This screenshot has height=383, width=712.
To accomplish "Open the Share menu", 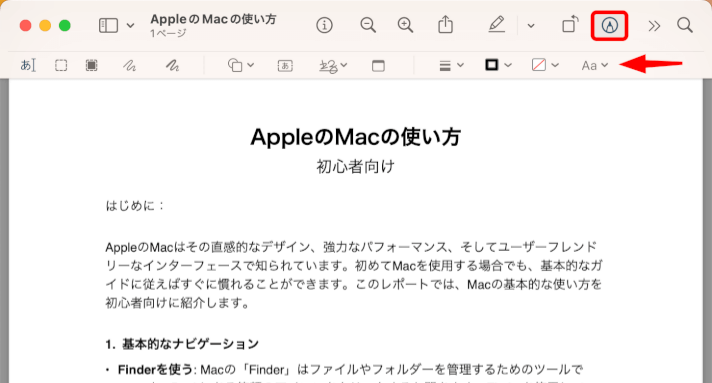I will [x=445, y=25].
